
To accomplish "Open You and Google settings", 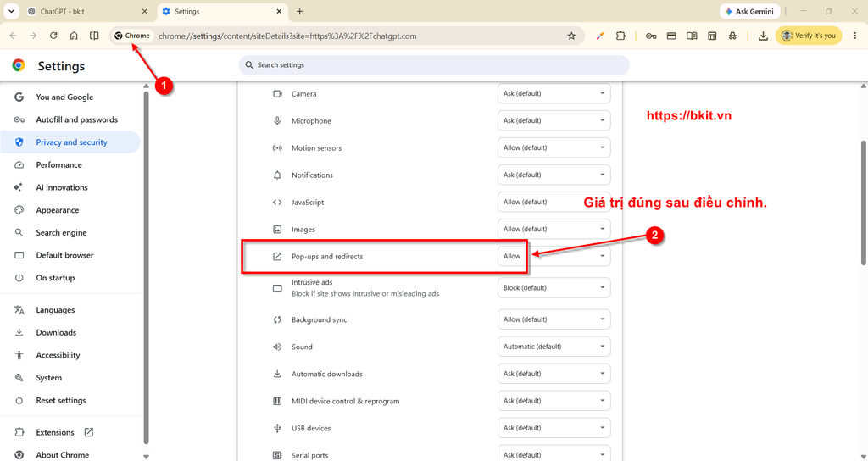I will coord(70,97).
